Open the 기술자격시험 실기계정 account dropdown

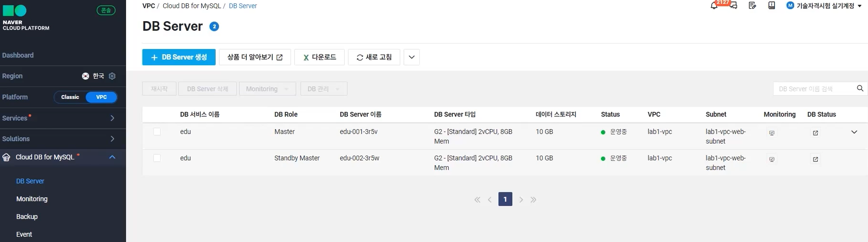pos(829,6)
